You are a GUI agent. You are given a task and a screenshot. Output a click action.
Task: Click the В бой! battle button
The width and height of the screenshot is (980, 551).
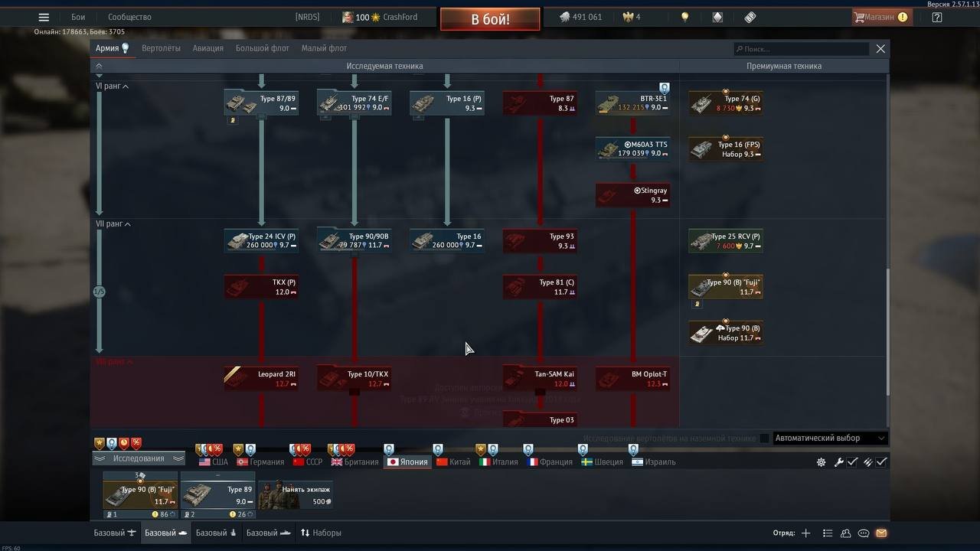click(x=490, y=19)
